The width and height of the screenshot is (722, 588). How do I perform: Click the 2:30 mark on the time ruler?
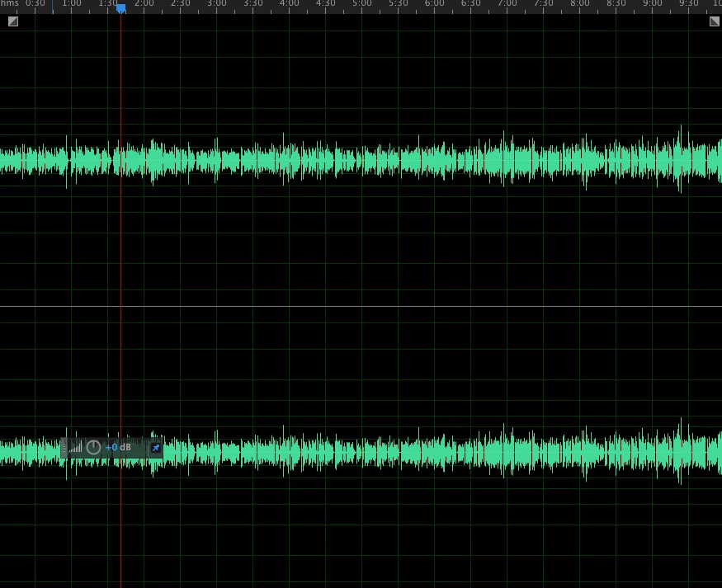coord(181,3)
